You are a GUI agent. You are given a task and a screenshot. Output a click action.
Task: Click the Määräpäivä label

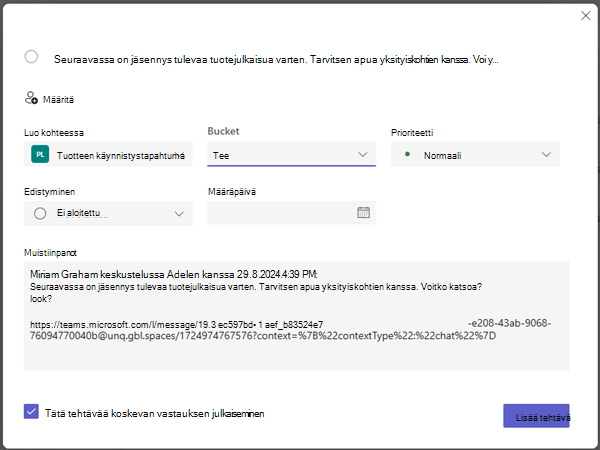pyautogui.click(x=232, y=192)
